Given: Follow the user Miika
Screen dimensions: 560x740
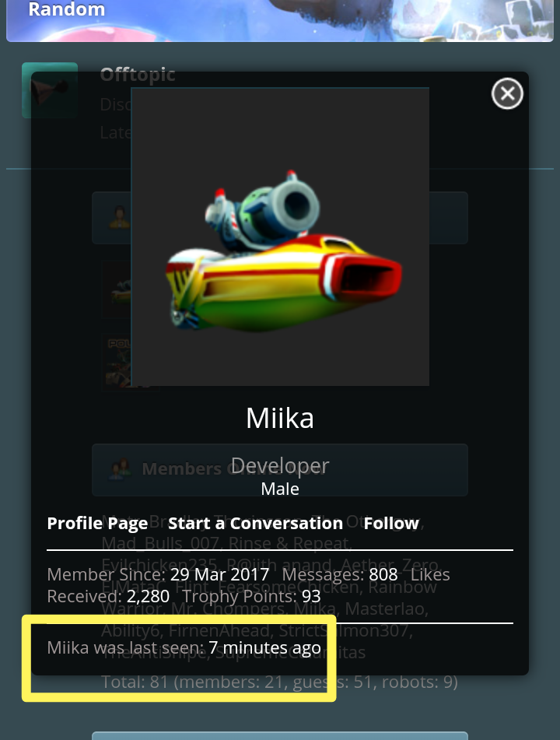Looking at the screenshot, I should (391, 524).
